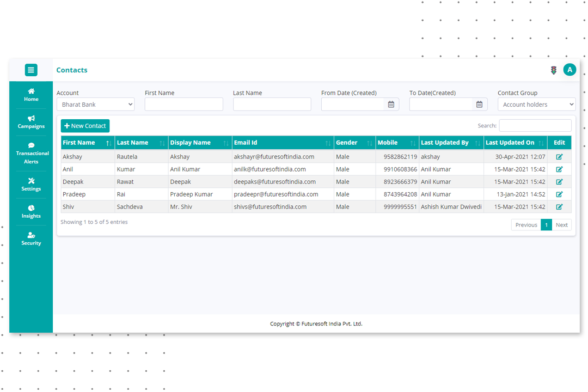Go to Campaigns in the sidebar

(31, 122)
